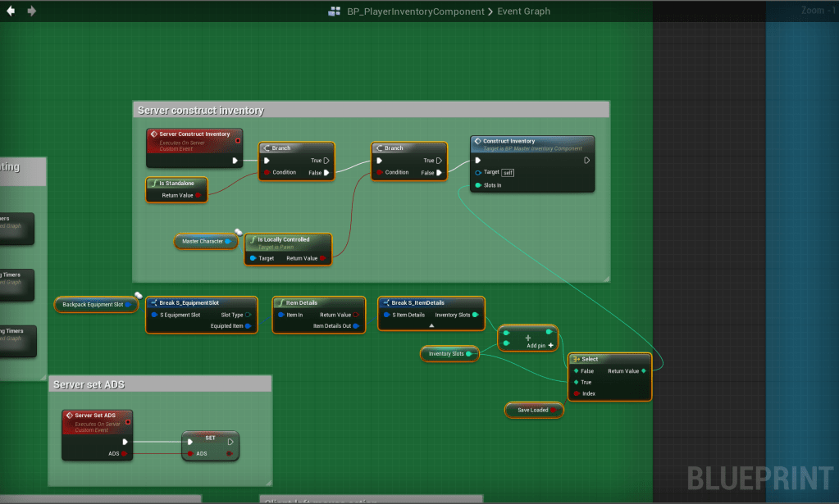This screenshot has height=504, width=839.
Task: Click the ADS output pin on Server Set ADS
Action: click(x=124, y=454)
